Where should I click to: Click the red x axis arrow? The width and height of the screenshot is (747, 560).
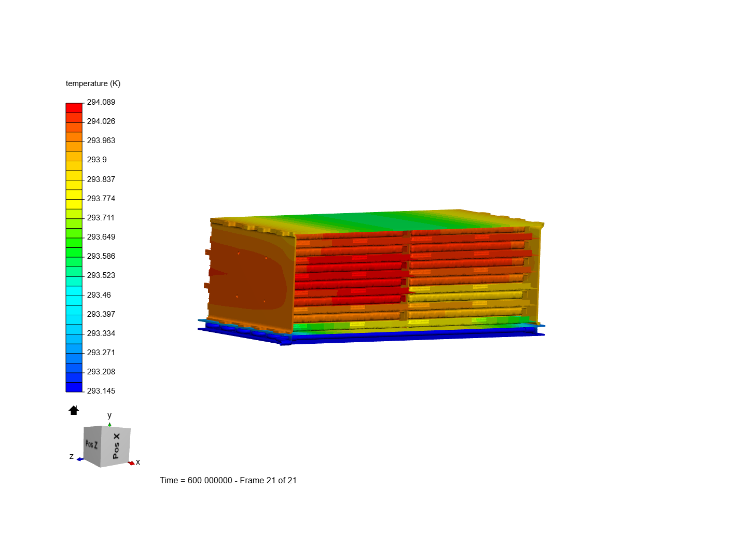coord(132,463)
